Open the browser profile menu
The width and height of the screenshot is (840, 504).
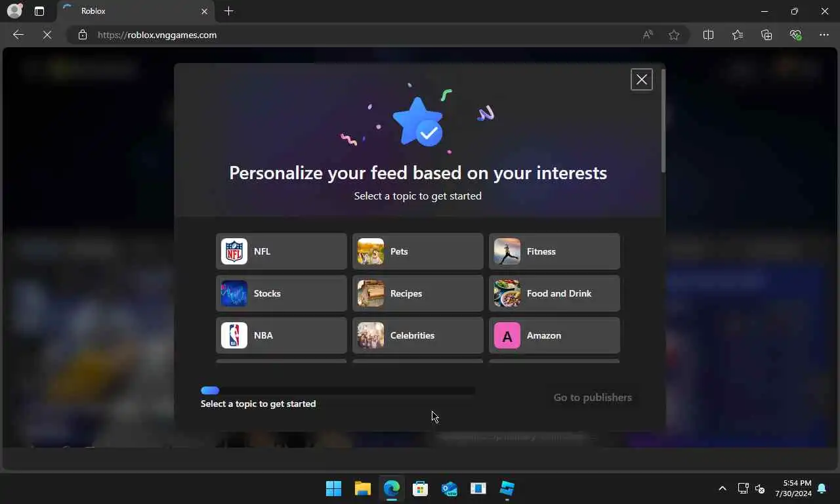[14, 11]
